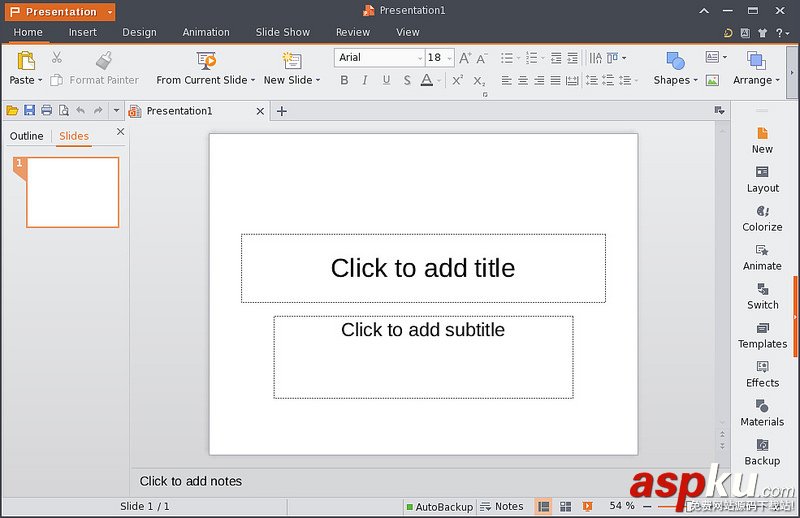800x518 pixels.
Task: Open the font color A swatch
Action: coord(427,80)
